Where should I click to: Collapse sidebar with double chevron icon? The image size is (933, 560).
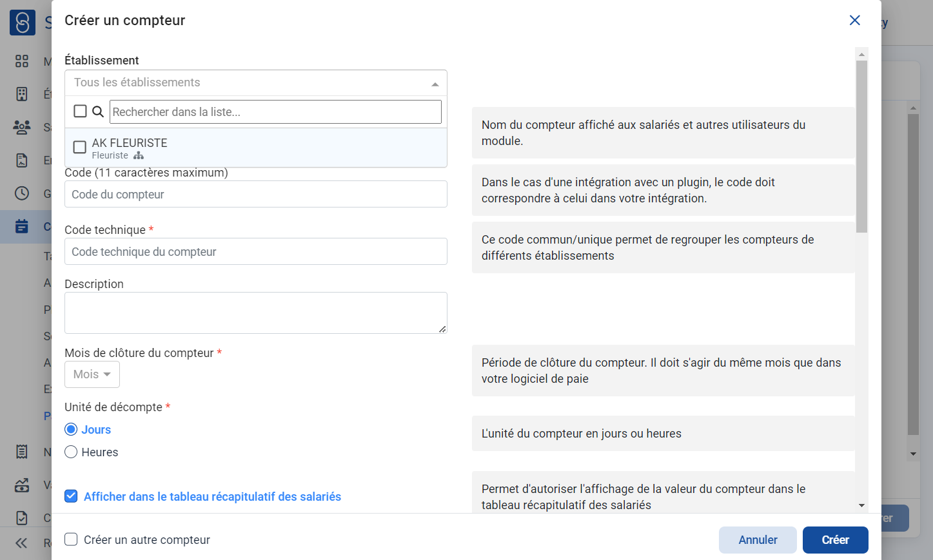[21, 543]
